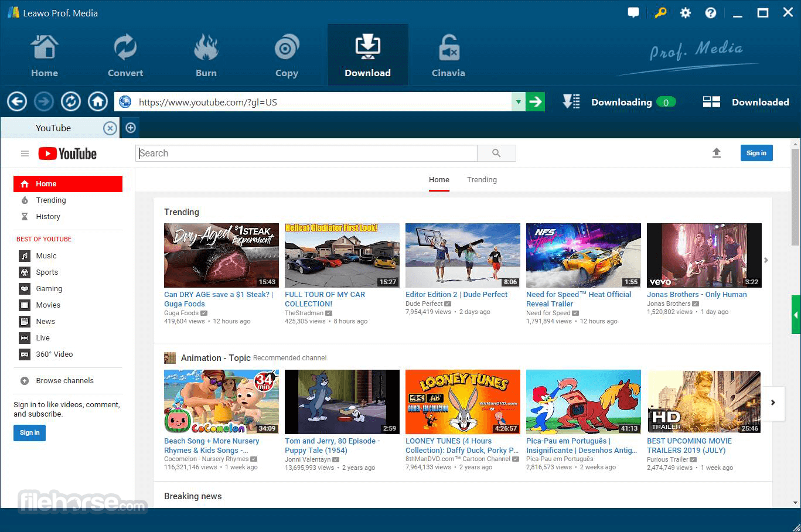
Task: Open the Cinavia module
Action: (448, 56)
